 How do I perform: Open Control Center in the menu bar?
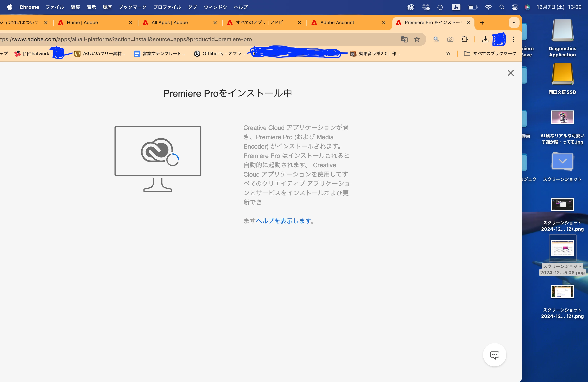[515, 7]
